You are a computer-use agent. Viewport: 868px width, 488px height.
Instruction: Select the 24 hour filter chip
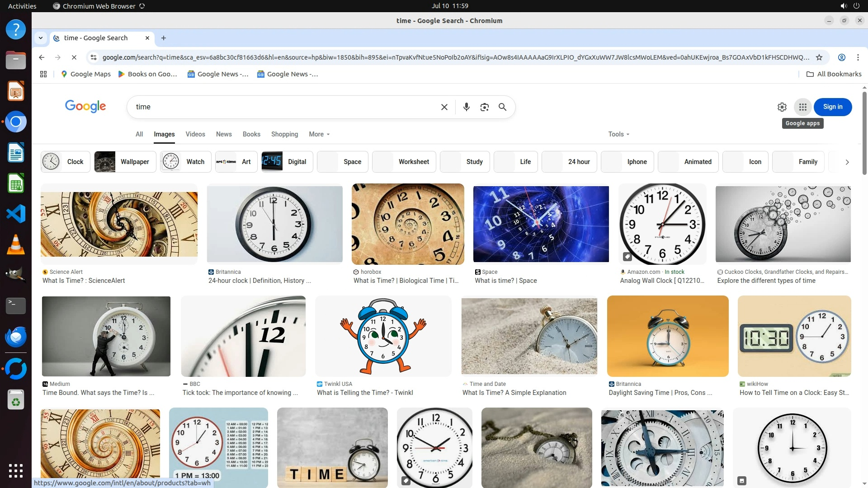point(569,162)
